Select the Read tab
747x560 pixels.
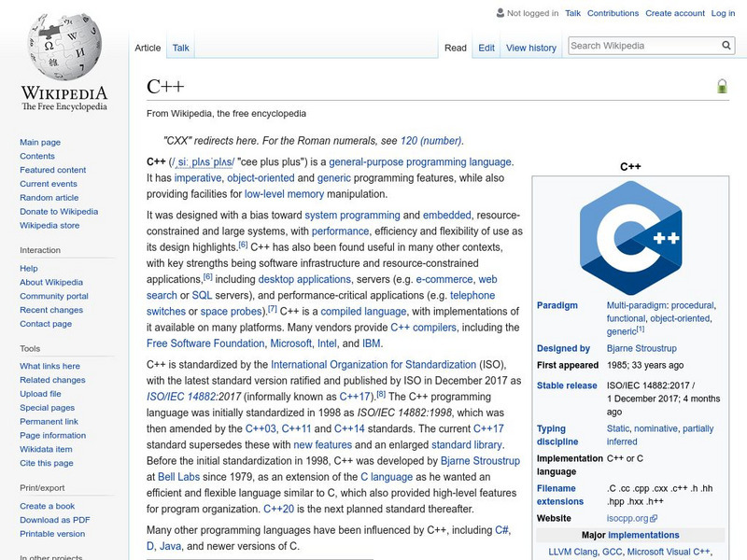click(x=456, y=48)
